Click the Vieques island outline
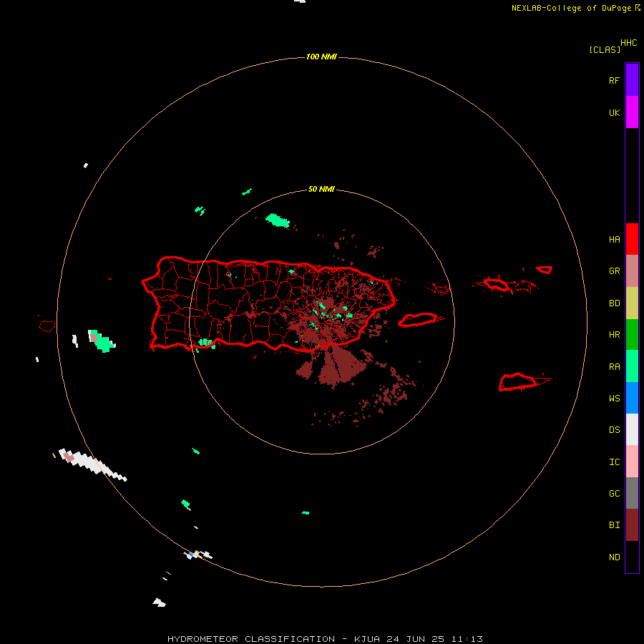Viewport: 644px width, 644px height. click(417, 320)
